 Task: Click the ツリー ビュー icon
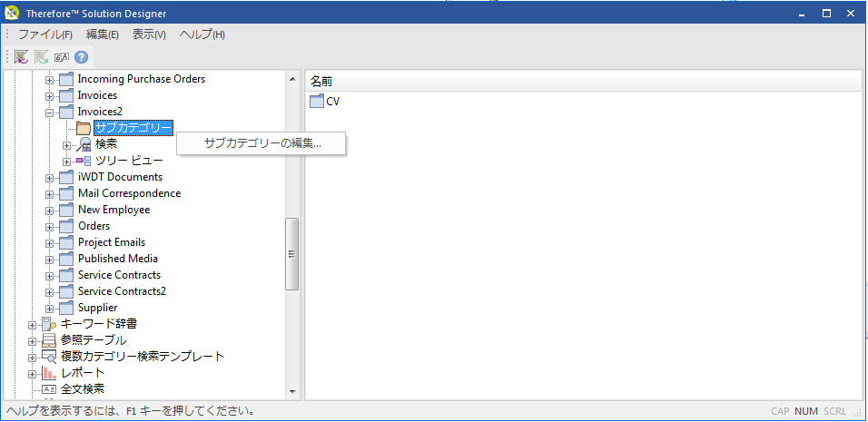click(84, 161)
